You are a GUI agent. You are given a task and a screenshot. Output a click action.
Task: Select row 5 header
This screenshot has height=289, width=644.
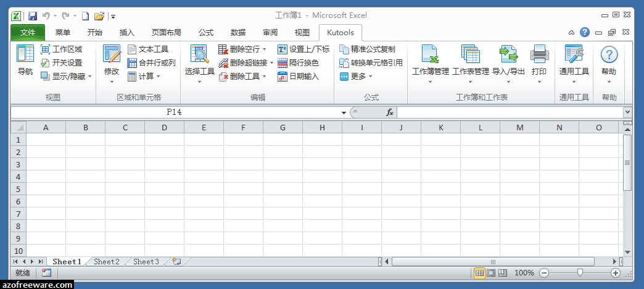coord(19,189)
